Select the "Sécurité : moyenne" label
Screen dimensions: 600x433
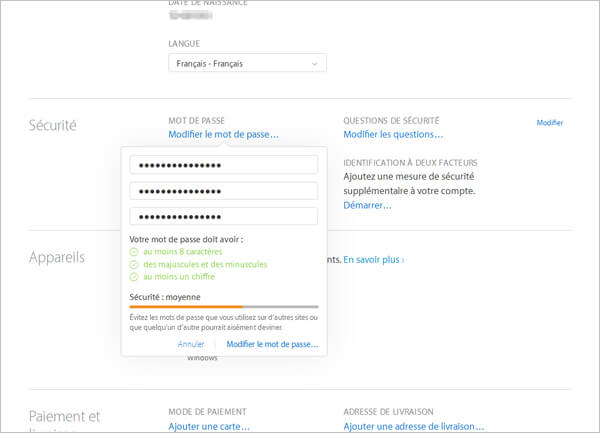pos(165,297)
